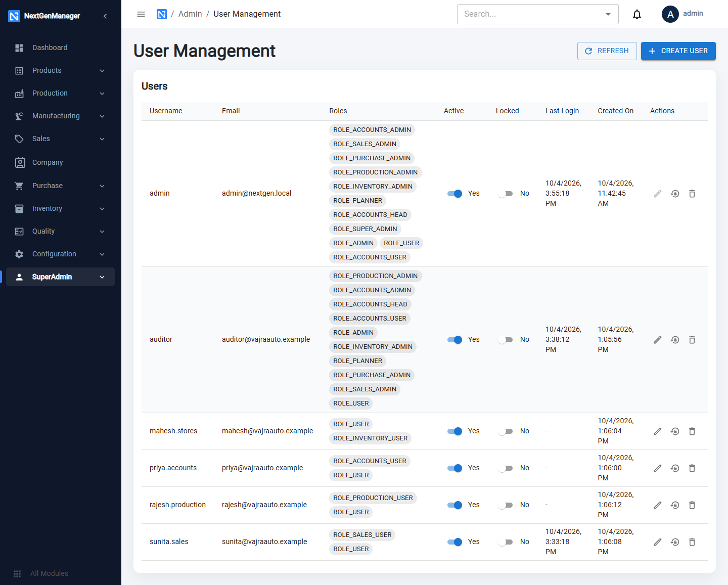The height and width of the screenshot is (585, 728).
Task: Expand the Products menu chevron
Action: (x=102, y=71)
